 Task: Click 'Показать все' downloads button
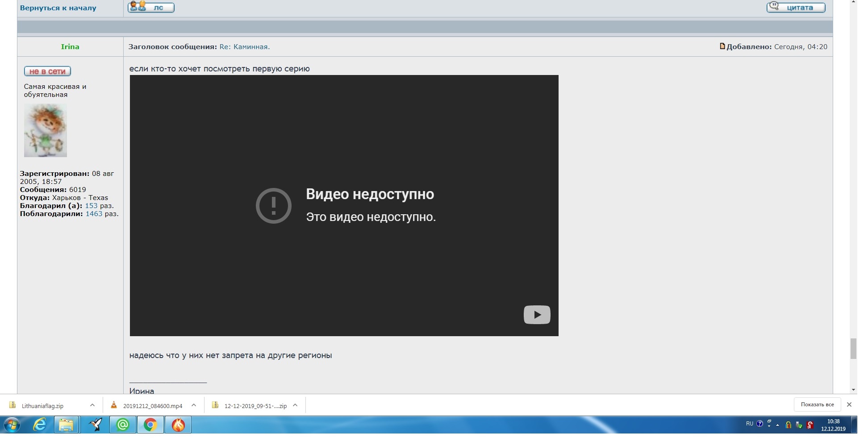(x=817, y=404)
